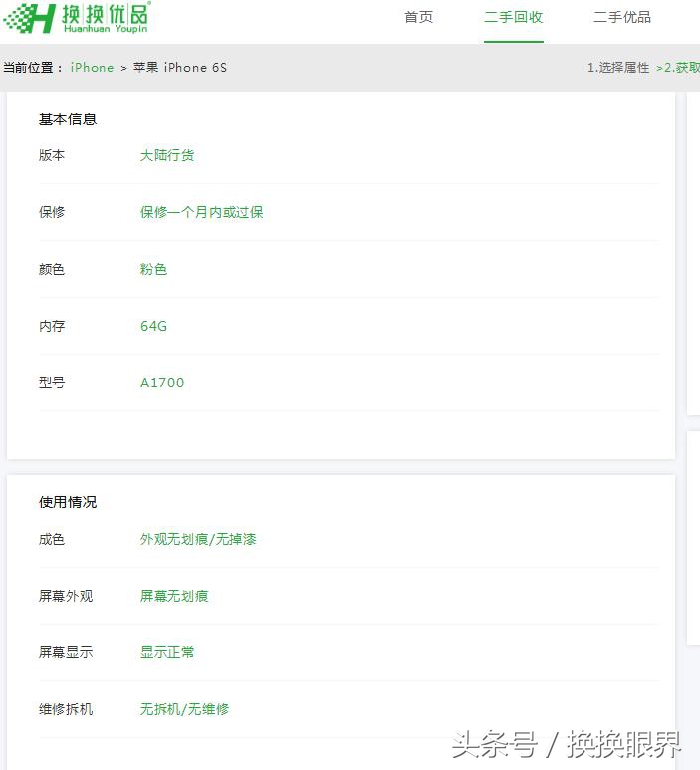The height and width of the screenshot is (770, 700).
Task: Click the 使用情况 section heading
Action: (x=68, y=502)
